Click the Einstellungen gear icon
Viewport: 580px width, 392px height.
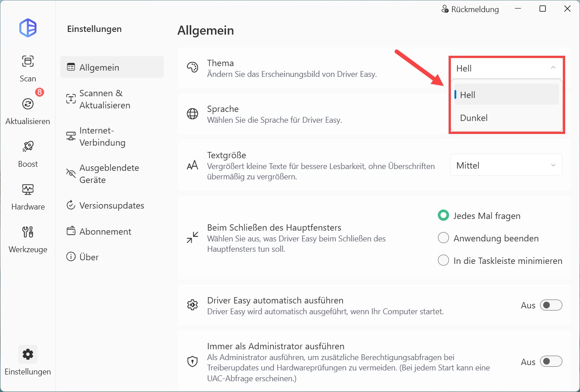pyautogui.click(x=28, y=354)
